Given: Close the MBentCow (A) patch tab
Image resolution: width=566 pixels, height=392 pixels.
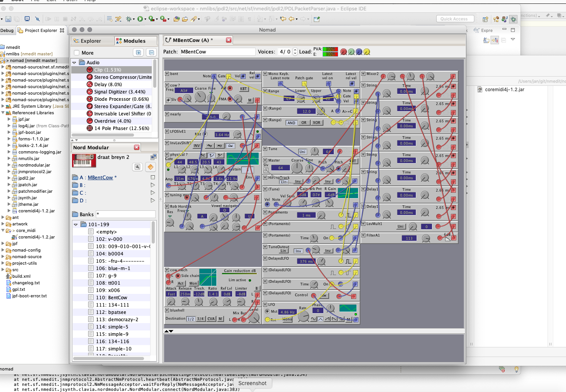Looking at the screenshot, I should pos(229,40).
